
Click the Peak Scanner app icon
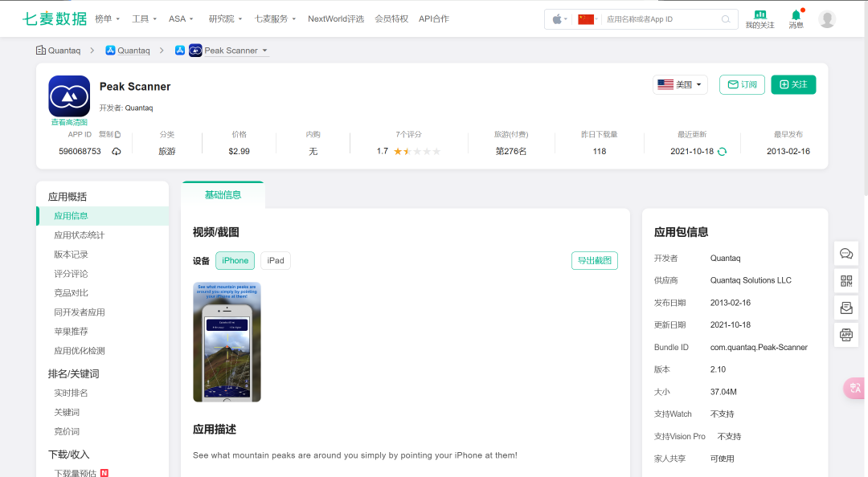coord(69,96)
